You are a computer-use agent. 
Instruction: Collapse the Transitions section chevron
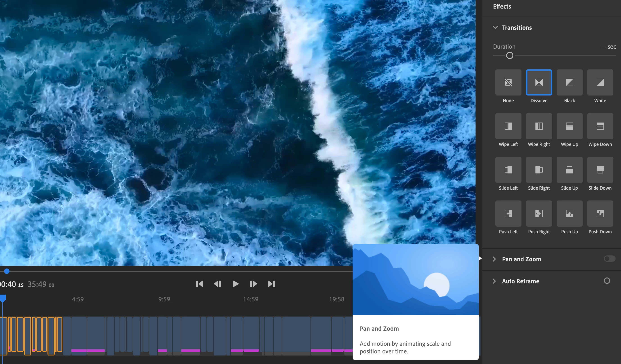pyautogui.click(x=495, y=27)
